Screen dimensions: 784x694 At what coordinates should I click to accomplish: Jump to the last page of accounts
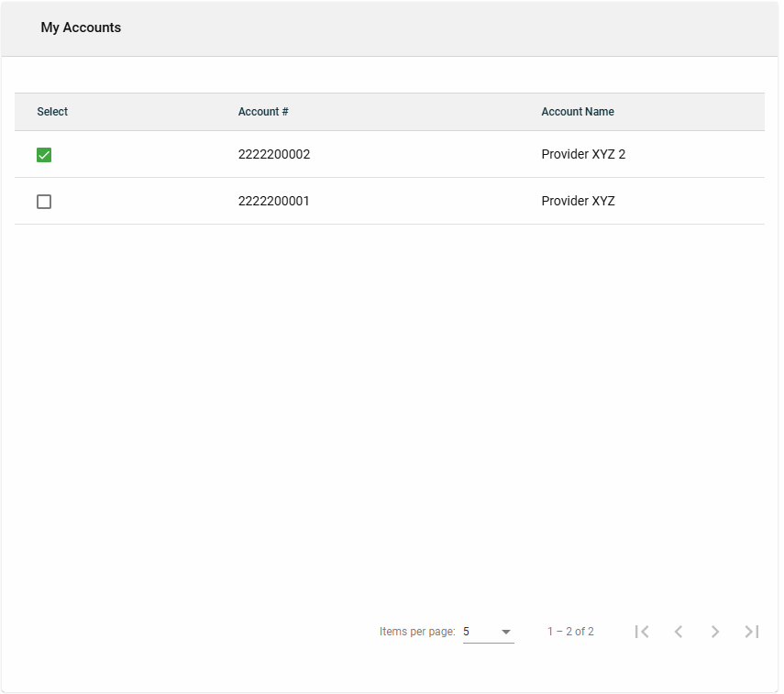point(752,632)
